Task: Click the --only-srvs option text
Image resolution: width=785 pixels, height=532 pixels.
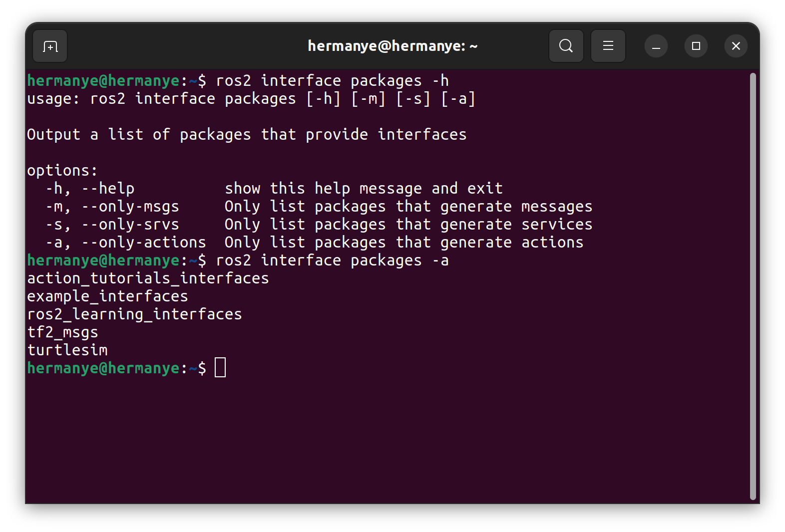Action: pos(130,225)
